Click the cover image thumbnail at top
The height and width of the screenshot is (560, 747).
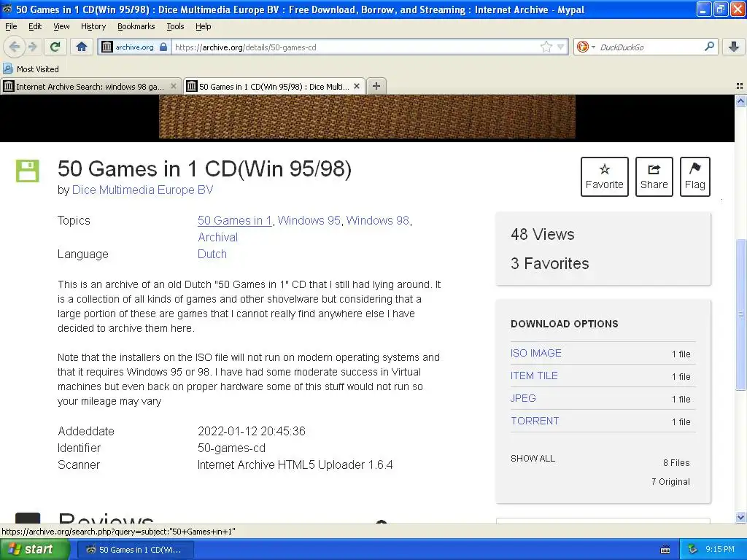click(367, 116)
